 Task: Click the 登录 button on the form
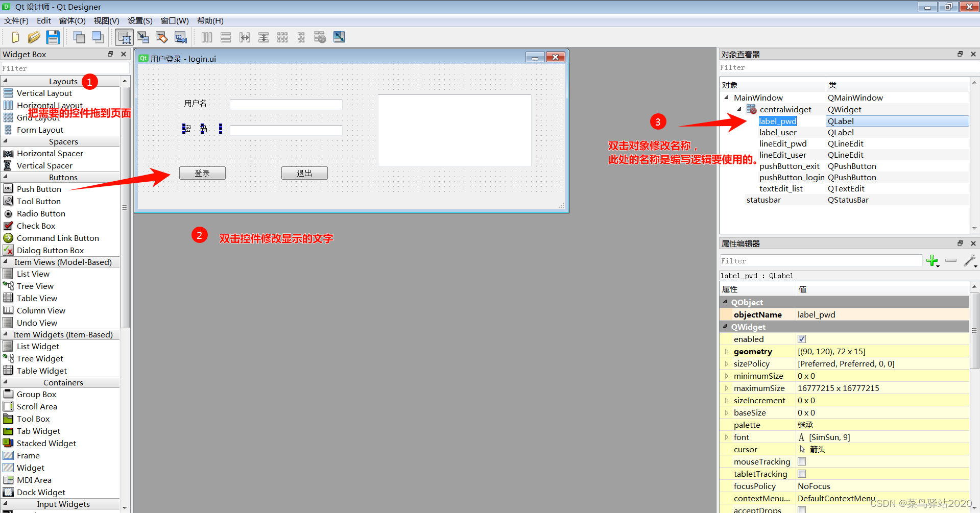point(202,173)
